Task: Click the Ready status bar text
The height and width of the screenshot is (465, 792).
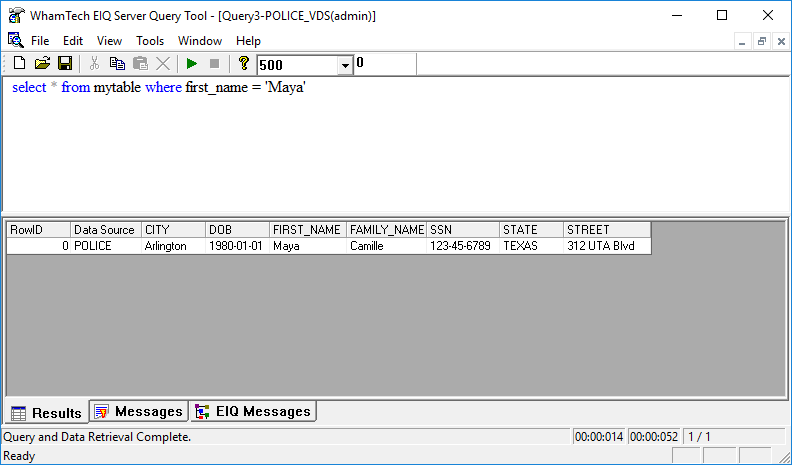Action: pos(19,456)
